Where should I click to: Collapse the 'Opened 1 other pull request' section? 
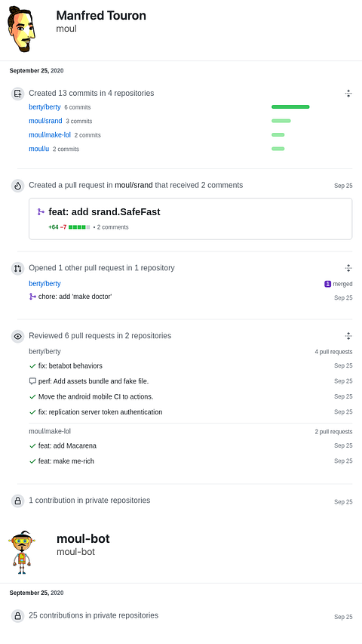348,268
